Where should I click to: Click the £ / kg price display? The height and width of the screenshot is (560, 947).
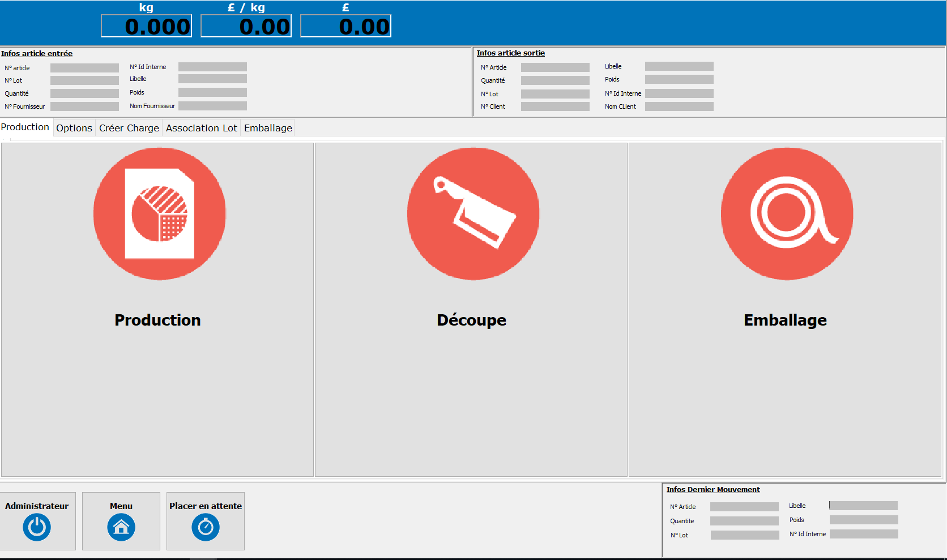246,26
